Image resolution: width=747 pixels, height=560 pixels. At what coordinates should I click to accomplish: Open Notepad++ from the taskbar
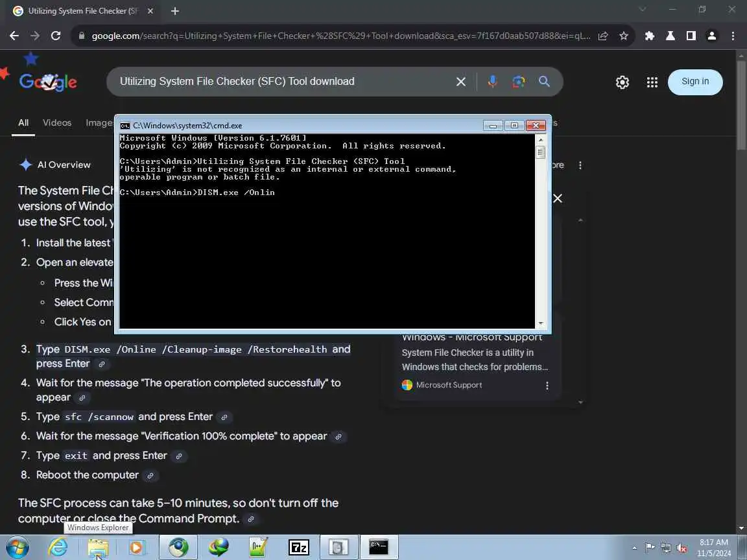[259, 547]
